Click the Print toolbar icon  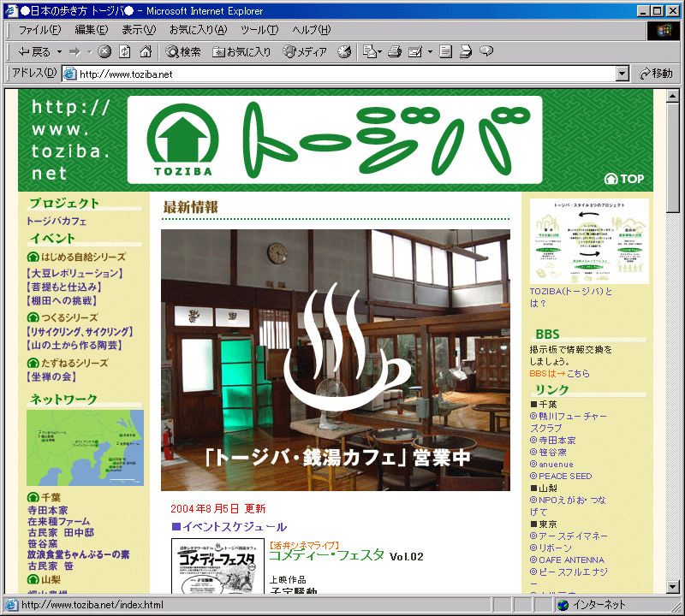point(395,51)
